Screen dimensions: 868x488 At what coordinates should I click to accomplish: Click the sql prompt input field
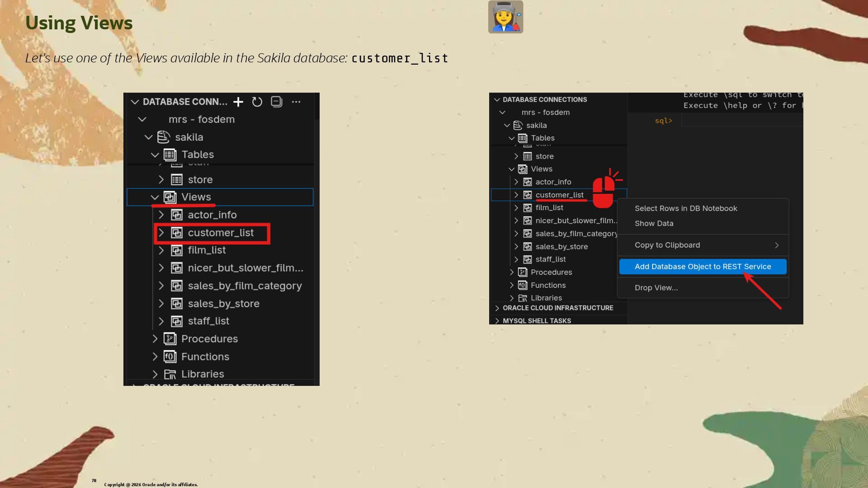(741, 121)
